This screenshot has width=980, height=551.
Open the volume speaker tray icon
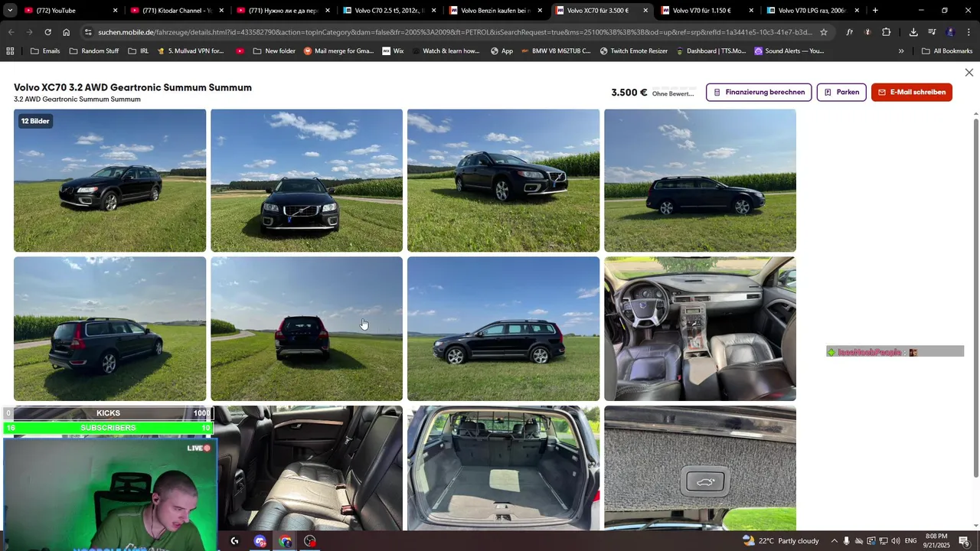click(x=895, y=541)
